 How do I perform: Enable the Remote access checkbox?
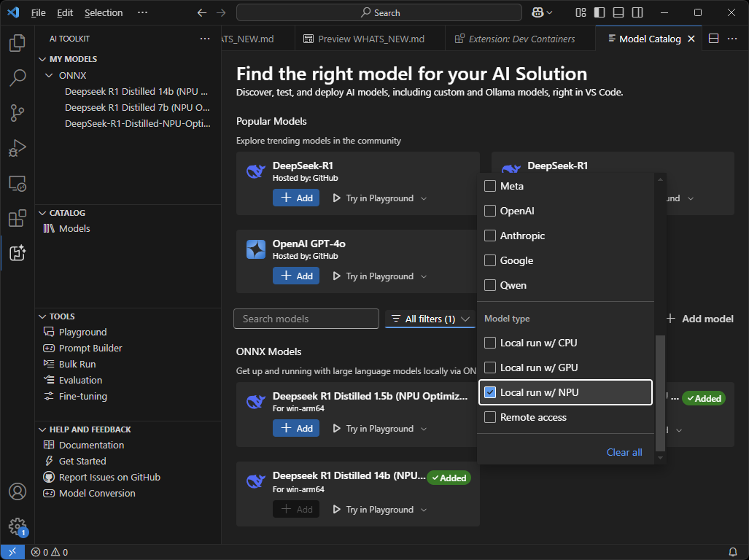[491, 417]
